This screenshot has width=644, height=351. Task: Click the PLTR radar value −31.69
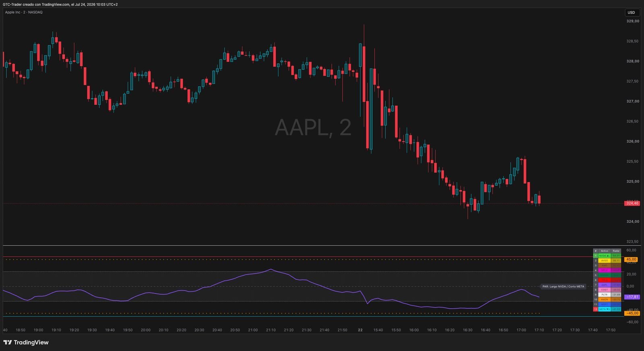(x=616, y=295)
